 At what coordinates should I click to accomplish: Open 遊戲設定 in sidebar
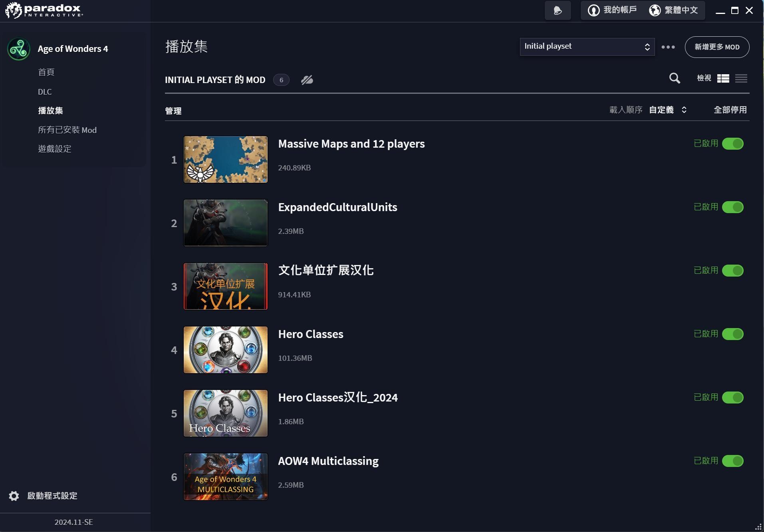pyautogui.click(x=55, y=149)
